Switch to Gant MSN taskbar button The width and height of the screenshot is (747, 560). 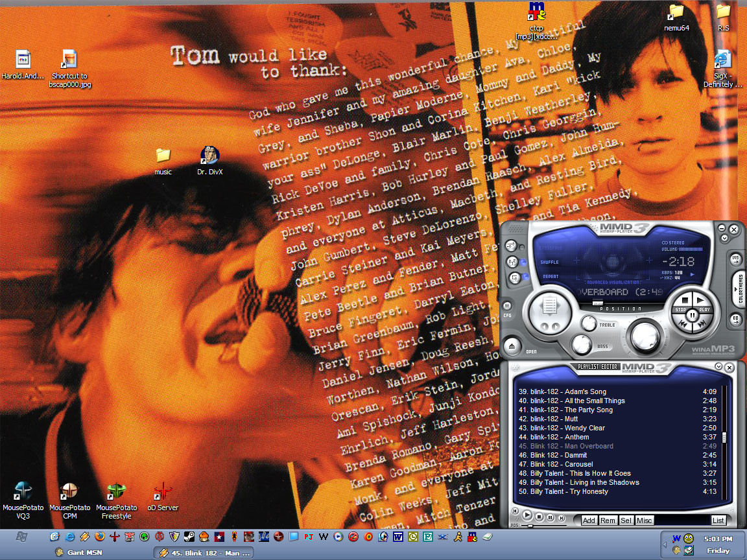coord(79,552)
